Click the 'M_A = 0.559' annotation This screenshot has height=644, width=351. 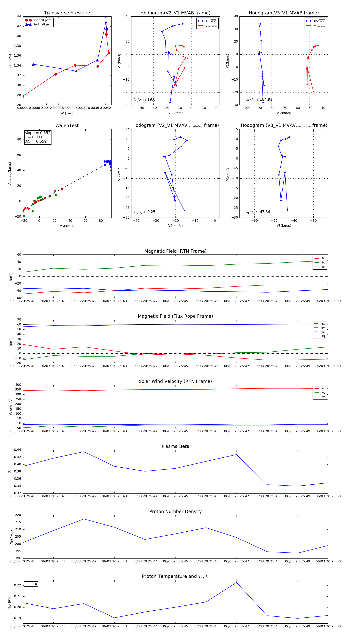coord(36,141)
